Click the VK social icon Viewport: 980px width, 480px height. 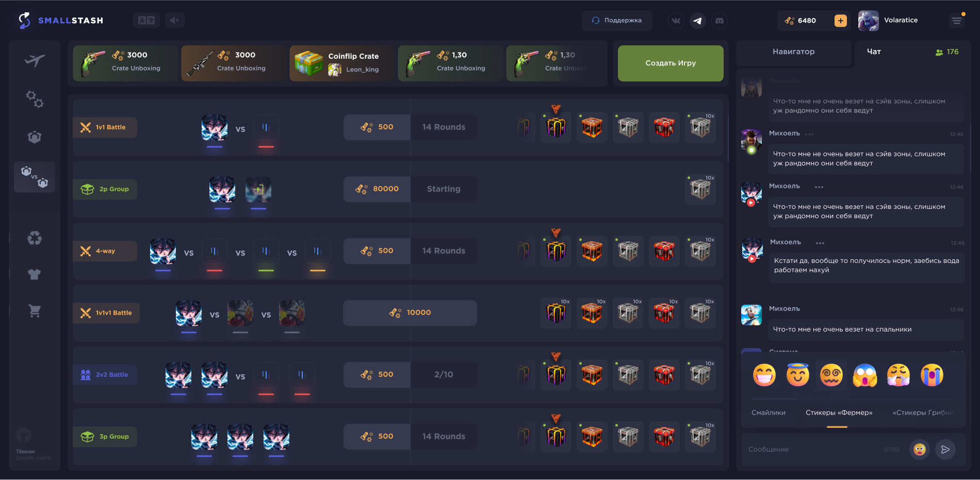pos(676,21)
